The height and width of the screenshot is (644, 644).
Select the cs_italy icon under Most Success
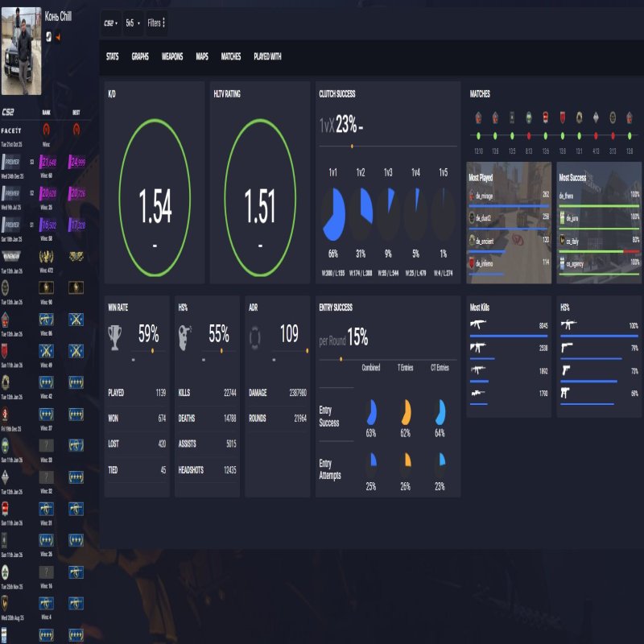pyautogui.click(x=563, y=240)
